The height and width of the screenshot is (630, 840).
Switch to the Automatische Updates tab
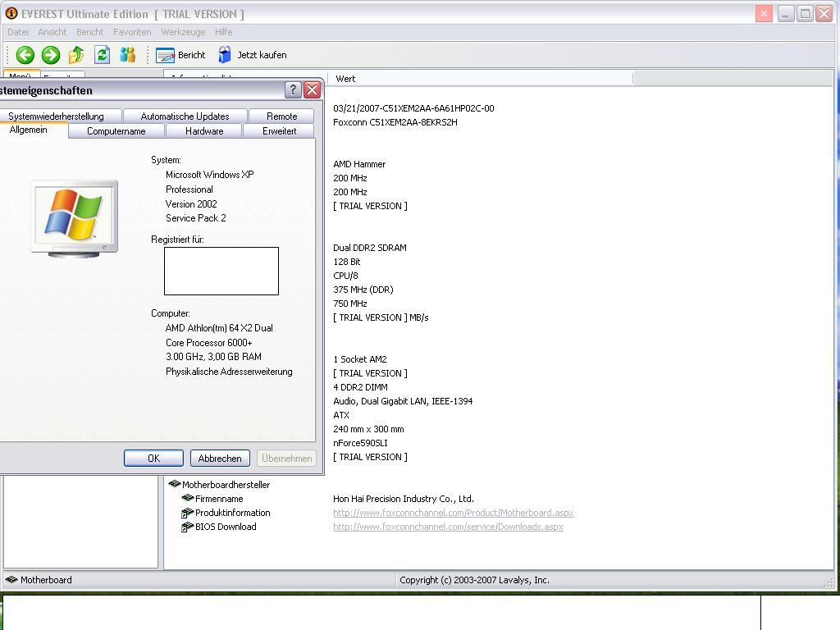185,116
